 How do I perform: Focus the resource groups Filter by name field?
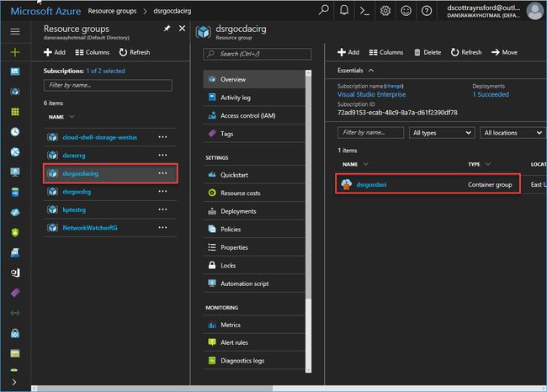click(108, 85)
